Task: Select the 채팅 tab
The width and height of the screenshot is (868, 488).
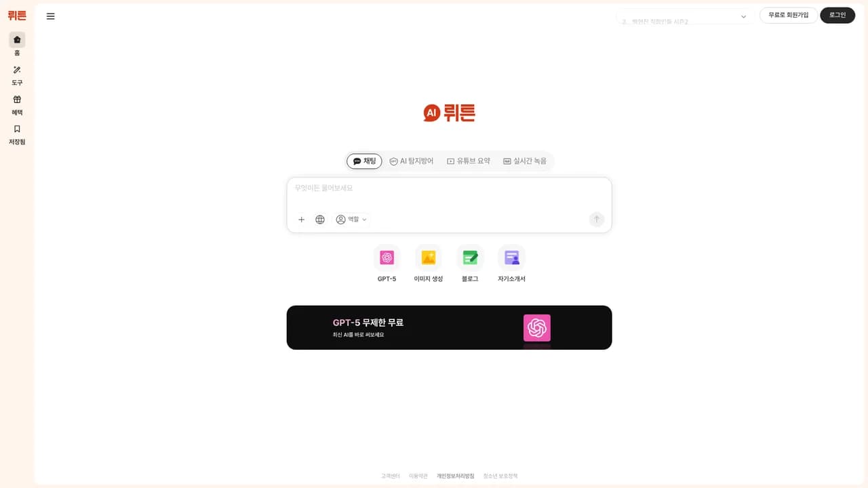Action: tap(364, 161)
